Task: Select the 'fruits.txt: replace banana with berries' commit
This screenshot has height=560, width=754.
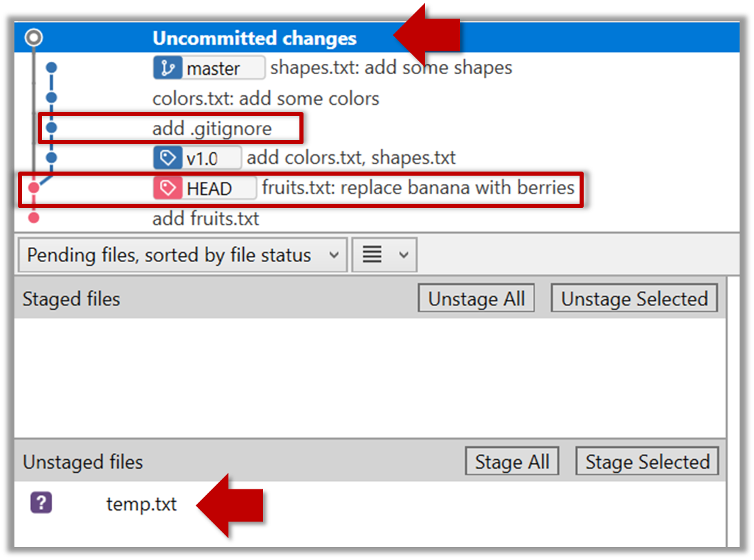Action: click(x=418, y=188)
